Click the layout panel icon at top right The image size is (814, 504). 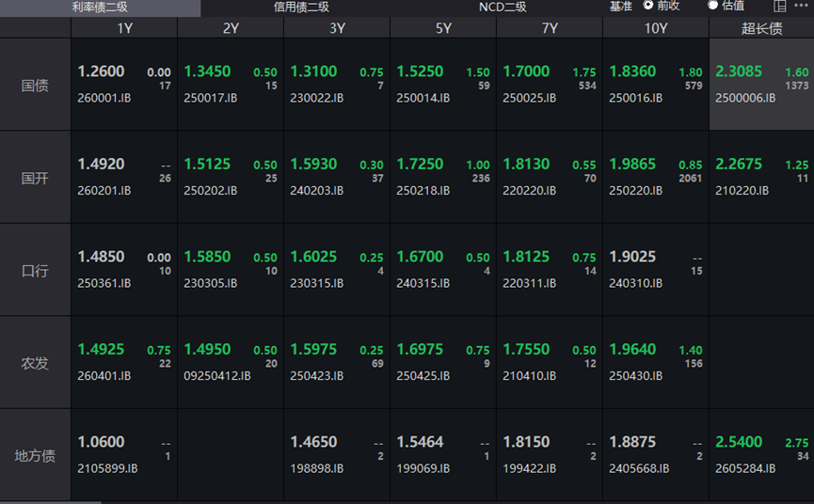(780, 6)
